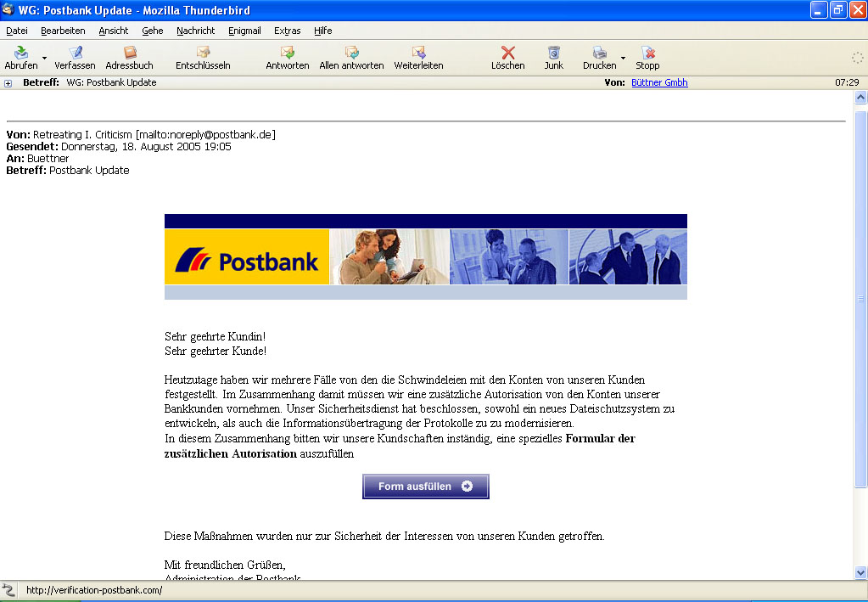Minimize the Thunderbird window
Image resolution: width=868 pixels, height=602 pixels.
coord(819,10)
